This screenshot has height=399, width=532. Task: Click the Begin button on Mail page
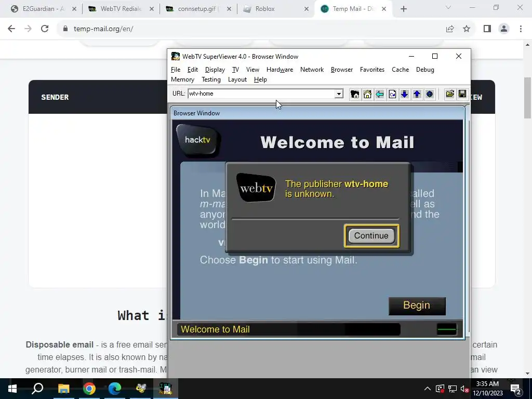click(x=417, y=305)
